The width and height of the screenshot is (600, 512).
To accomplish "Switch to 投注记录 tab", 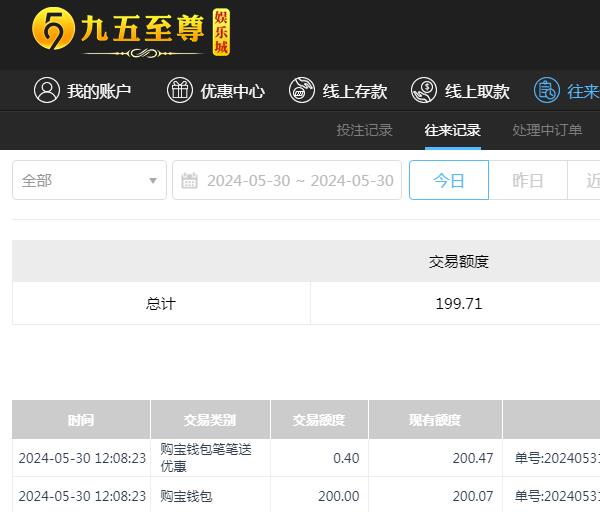I will [364, 130].
